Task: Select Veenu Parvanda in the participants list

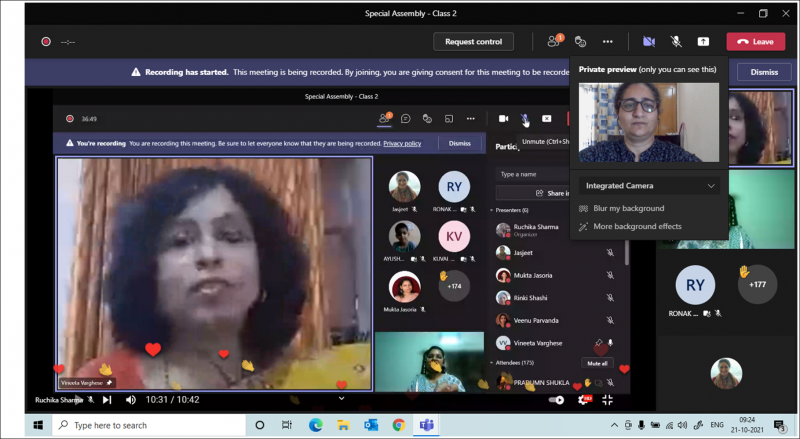Action: (536, 321)
